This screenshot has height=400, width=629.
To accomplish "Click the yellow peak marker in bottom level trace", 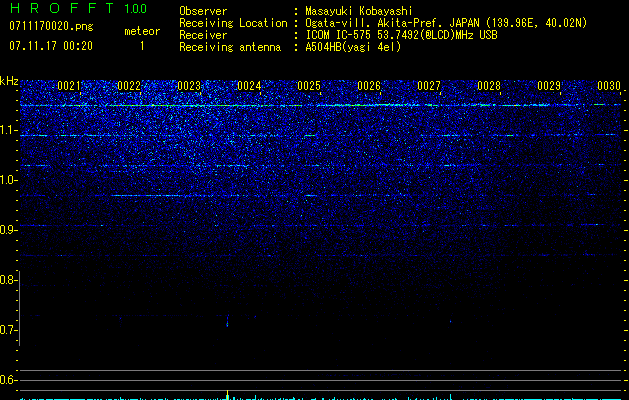I will tap(227, 394).
